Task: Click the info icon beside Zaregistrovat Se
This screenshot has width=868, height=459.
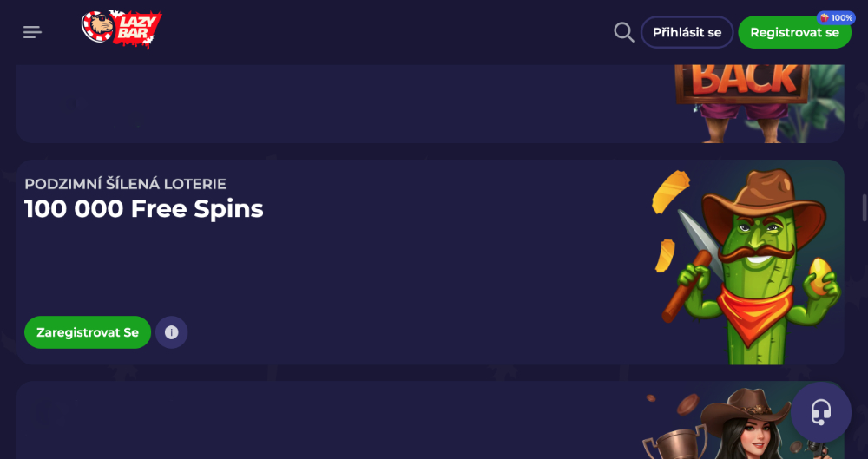Action: point(171,332)
